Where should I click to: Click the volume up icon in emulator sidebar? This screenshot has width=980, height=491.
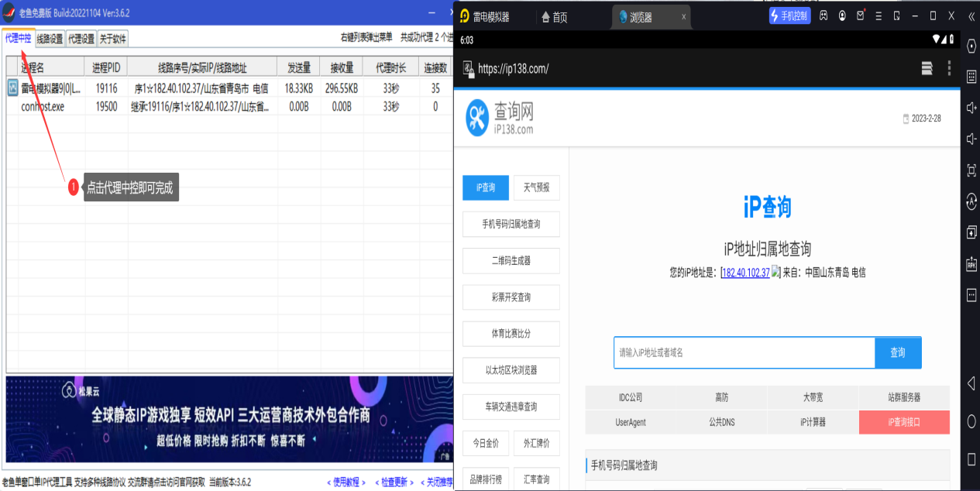point(971,108)
